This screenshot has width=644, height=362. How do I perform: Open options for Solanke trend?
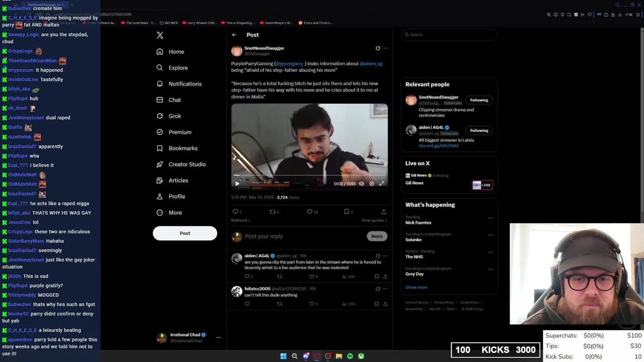click(x=490, y=235)
